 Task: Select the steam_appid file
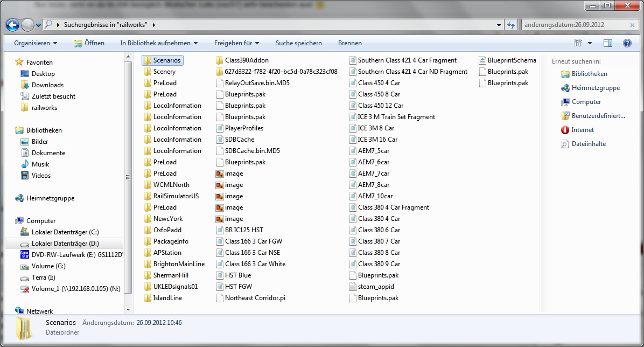click(372, 287)
